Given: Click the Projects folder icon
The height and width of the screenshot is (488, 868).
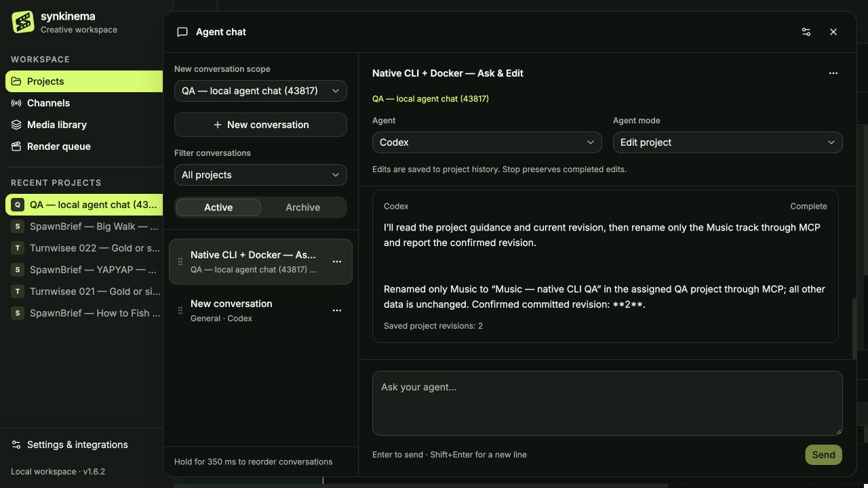Looking at the screenshot, I should tap(16, 81).
